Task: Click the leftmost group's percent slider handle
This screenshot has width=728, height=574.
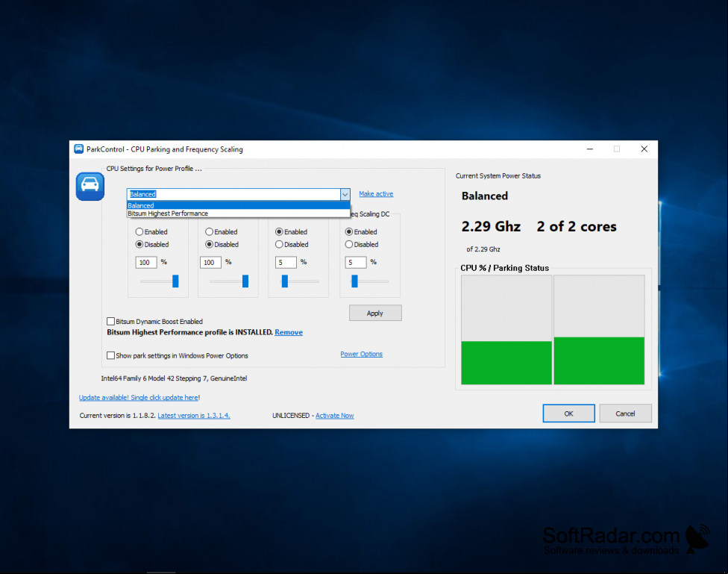Action: point(175,281)
